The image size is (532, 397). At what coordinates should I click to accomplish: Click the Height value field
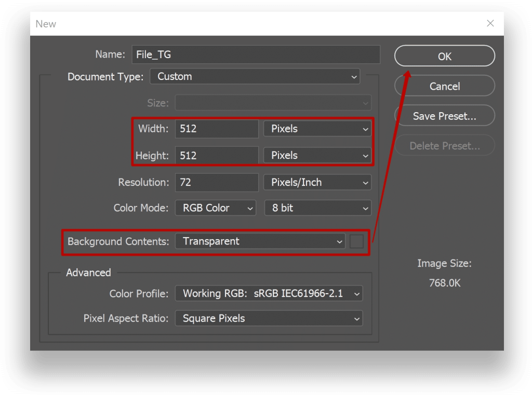pyautogui.click(x=217, y=156)
